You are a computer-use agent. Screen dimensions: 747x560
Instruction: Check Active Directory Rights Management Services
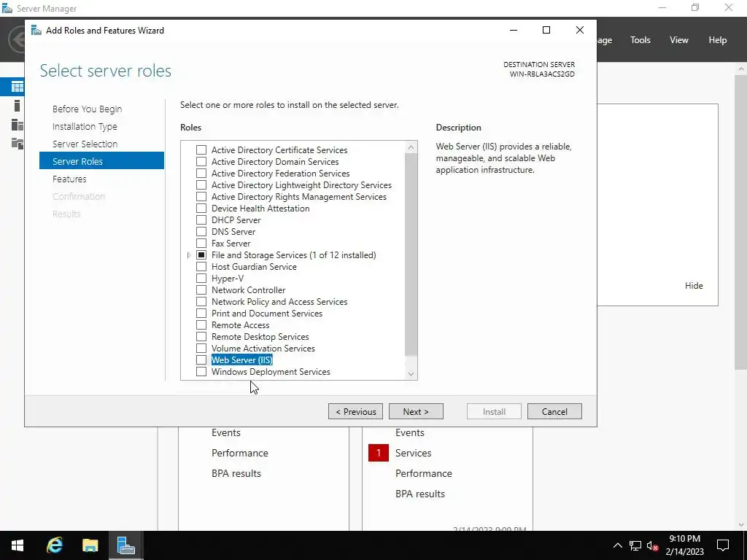pos(201,197)
